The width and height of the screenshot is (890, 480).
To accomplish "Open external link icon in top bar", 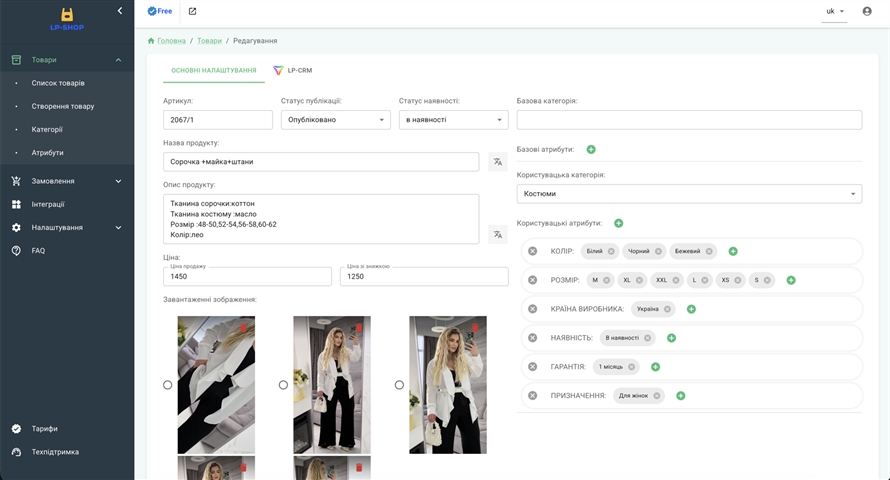I will point(192,11).
